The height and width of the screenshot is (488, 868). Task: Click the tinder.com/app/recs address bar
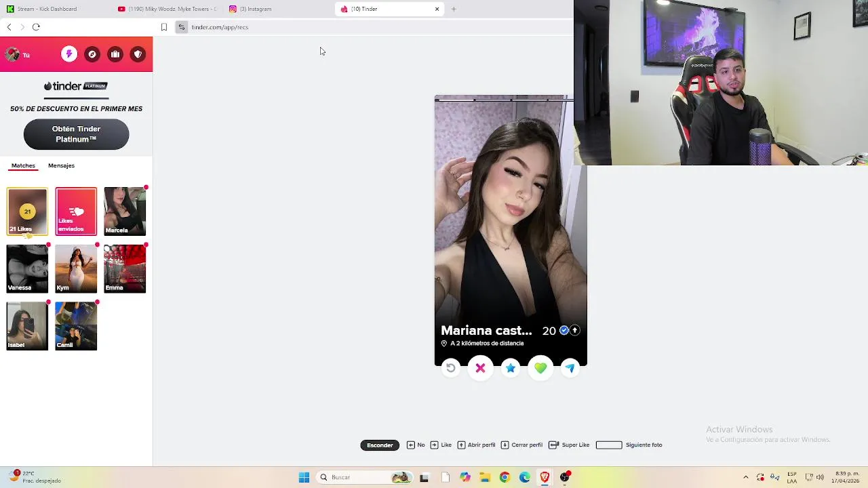click(x=220, y=27)
